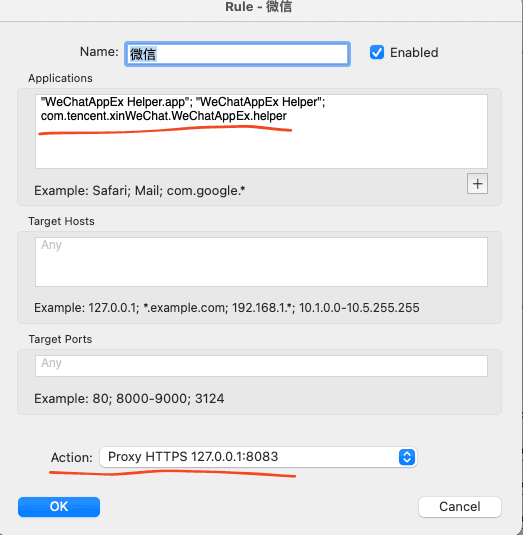Click the OK button
The image size is (523, 535).
(59, 507)
